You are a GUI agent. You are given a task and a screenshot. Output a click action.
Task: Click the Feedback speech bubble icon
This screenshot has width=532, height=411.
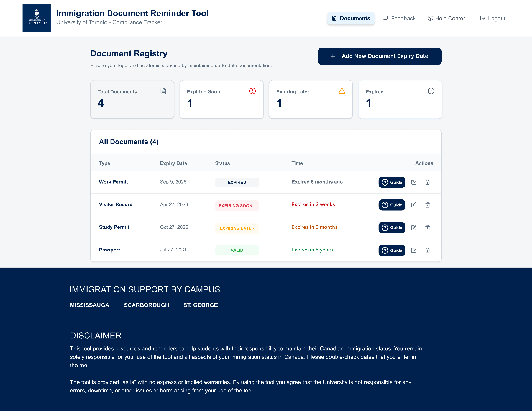point(385,18)
